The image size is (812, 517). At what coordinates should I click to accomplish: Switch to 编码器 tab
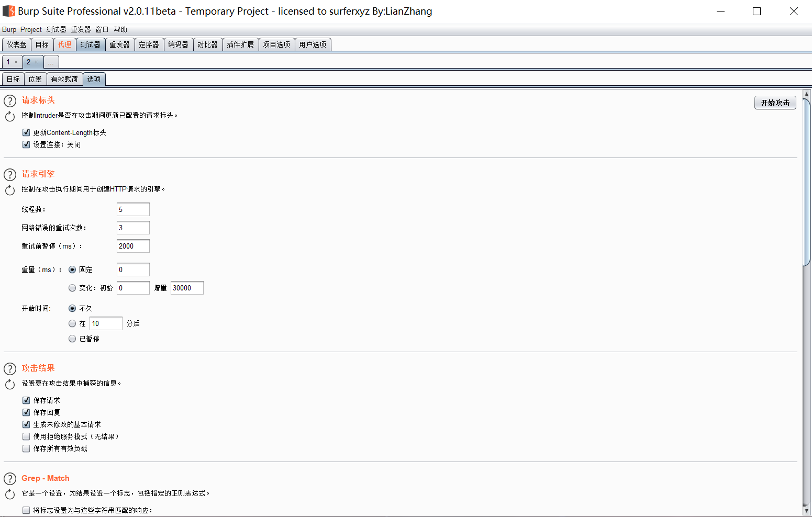[179, 44]
